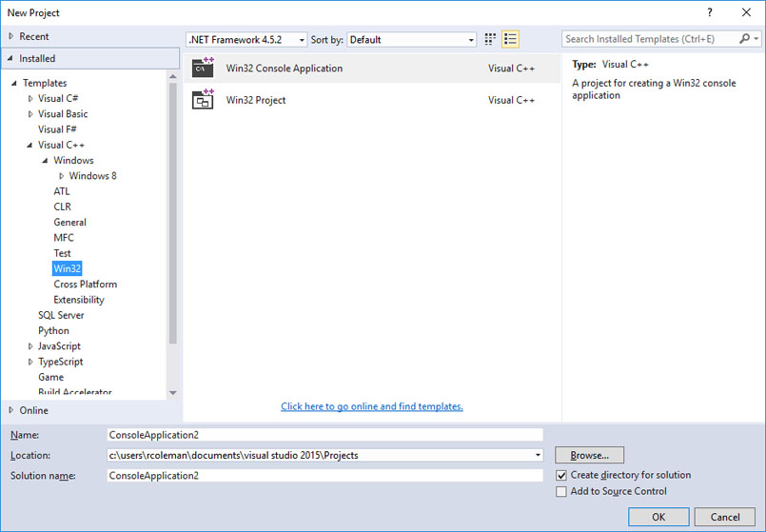
Task: Enable Add to Source Control checkbox
Action: [x=561, y=491]
